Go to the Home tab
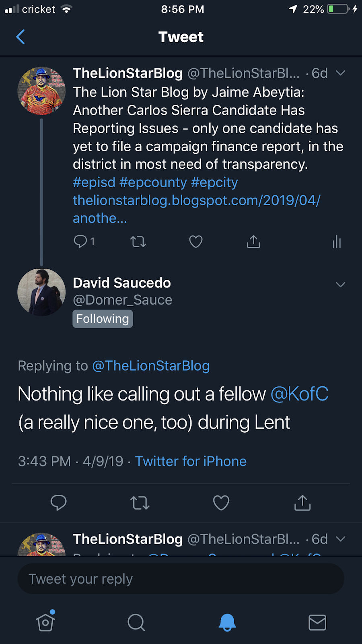The width and height of the screenshot is (362, 644). tap(45, 622)
